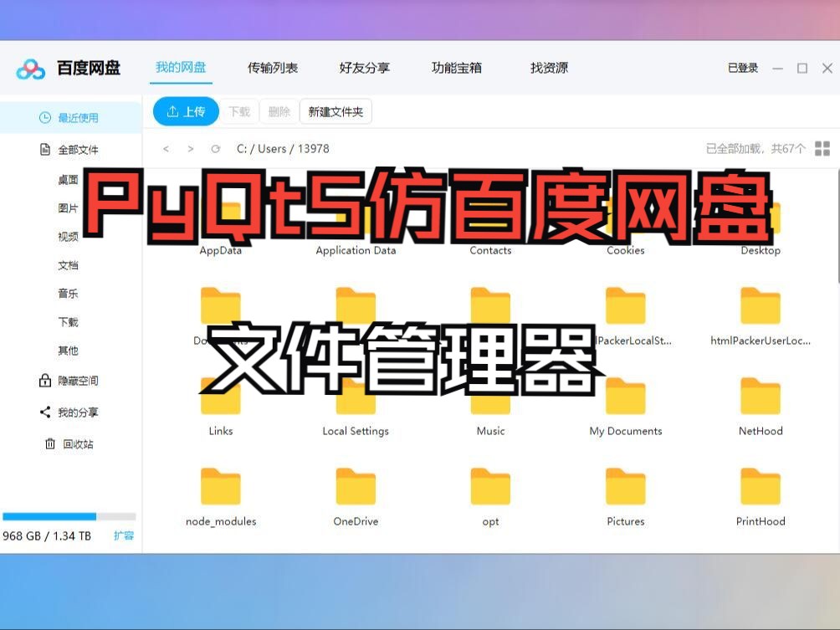Select the node_modules folder icon
This screenshot has width=840, height=630.
[x=221, y=486]
